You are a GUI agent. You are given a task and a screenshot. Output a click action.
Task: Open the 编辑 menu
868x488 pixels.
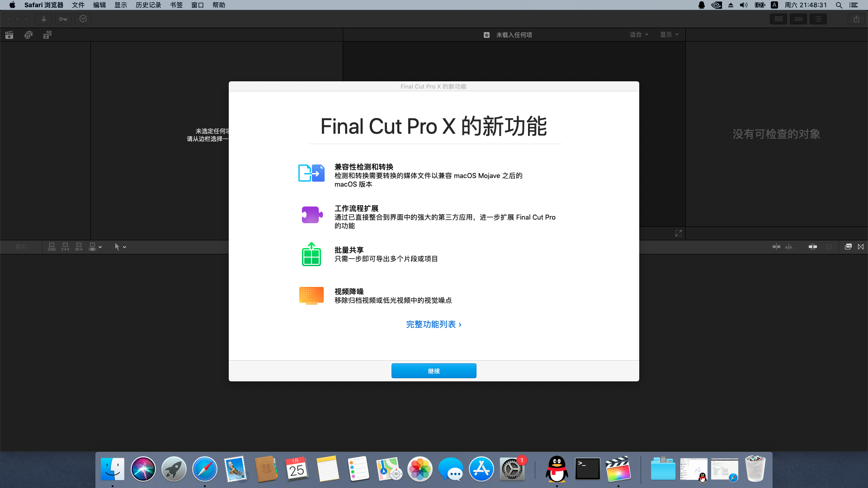point(99,5)
